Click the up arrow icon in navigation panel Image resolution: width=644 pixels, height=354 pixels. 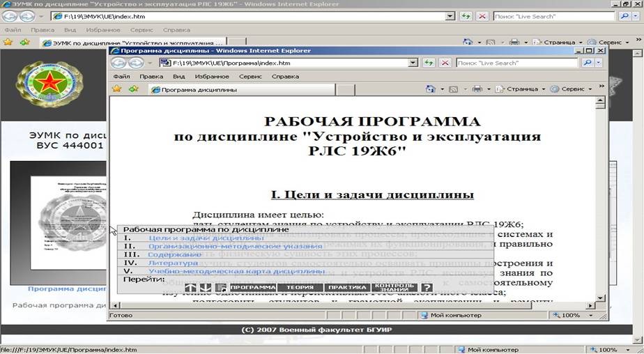click(190, 288)
